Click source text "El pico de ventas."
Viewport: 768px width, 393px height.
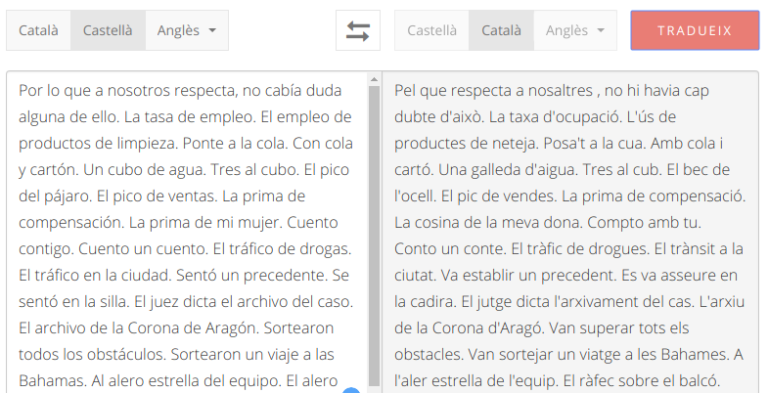[156, 196]
